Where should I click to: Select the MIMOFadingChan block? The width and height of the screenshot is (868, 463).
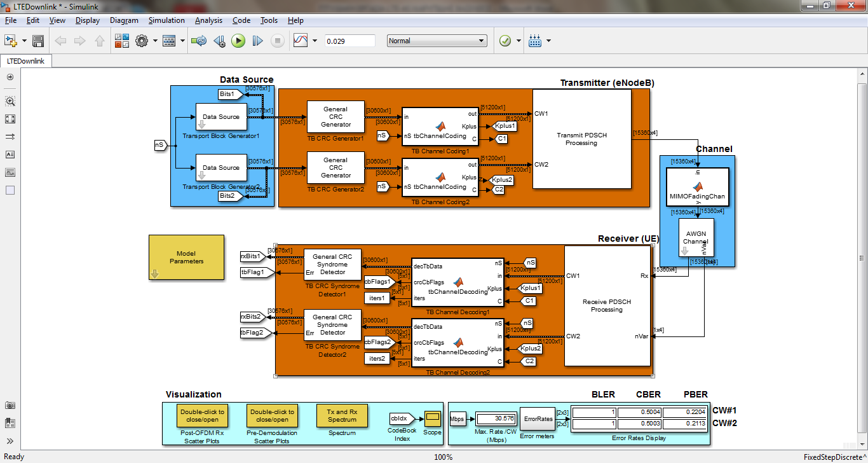click(x=697, y=188)
